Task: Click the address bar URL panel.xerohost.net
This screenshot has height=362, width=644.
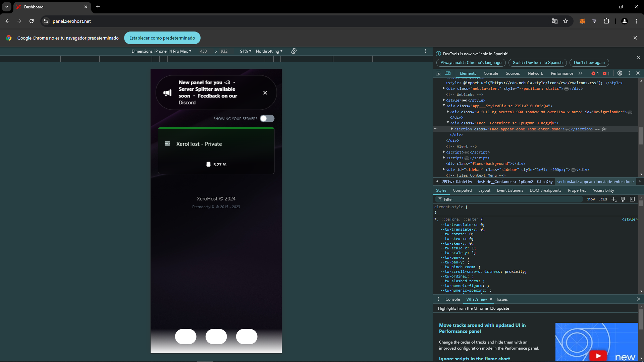Action: point(72,21)
